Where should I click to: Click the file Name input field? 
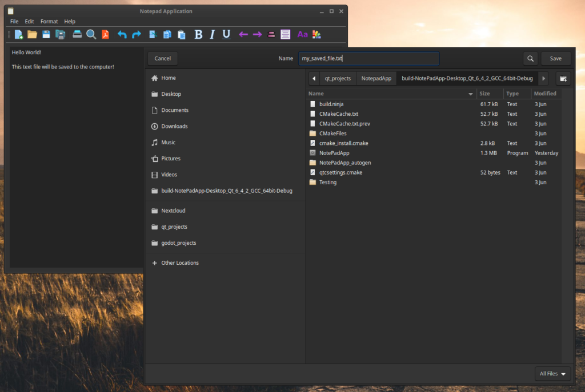point(368,58)
